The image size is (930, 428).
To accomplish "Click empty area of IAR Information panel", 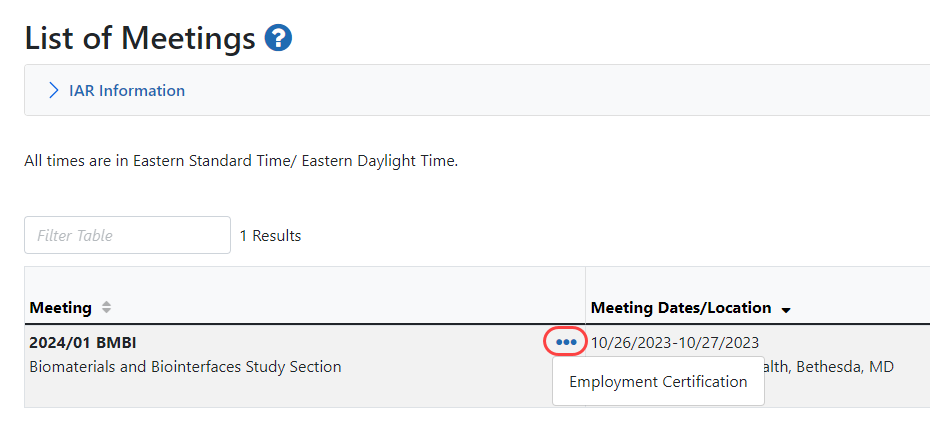I will click(550, 91).
